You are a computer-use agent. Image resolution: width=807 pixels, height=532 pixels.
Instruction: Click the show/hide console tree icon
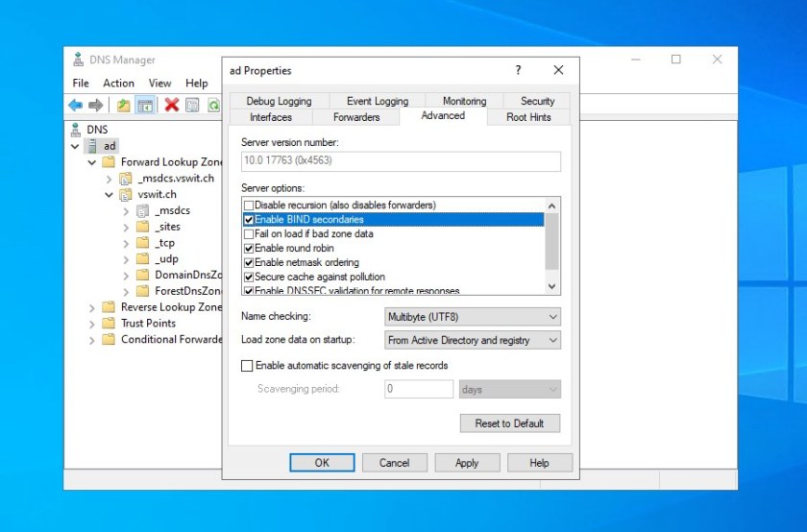pos(145,105)
